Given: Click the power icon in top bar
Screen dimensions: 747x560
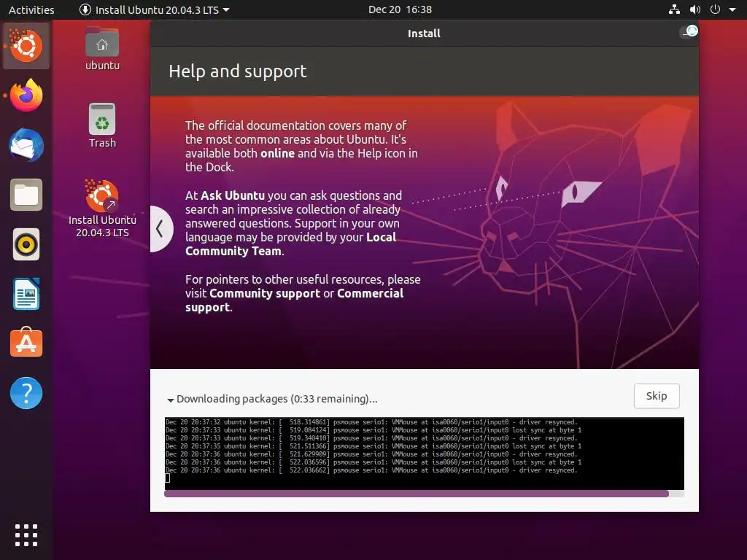Looking at the screenshot, I should pyautogui.click(x=715, y=9).
